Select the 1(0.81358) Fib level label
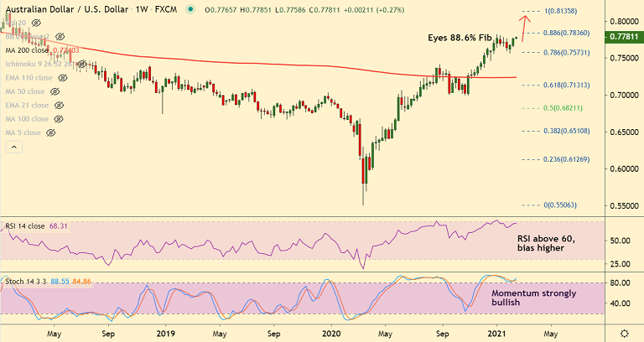 tap(561, 11)
